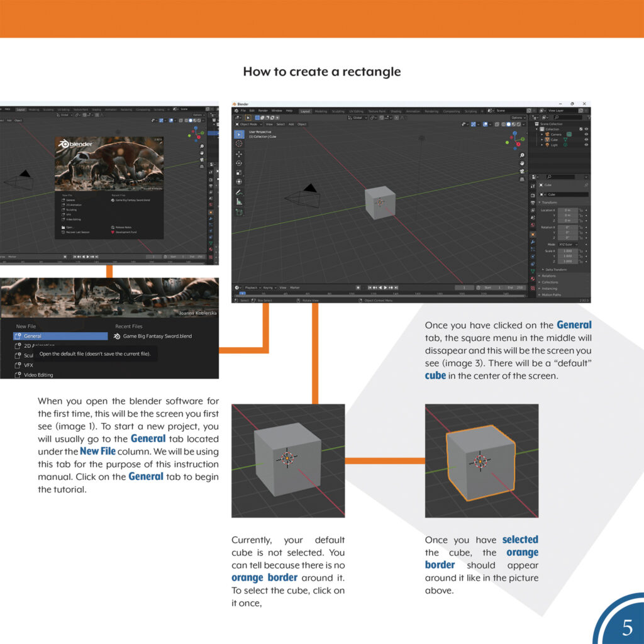
Task: Select the Measure ruler tool
Action: click(x=239, y=202)
